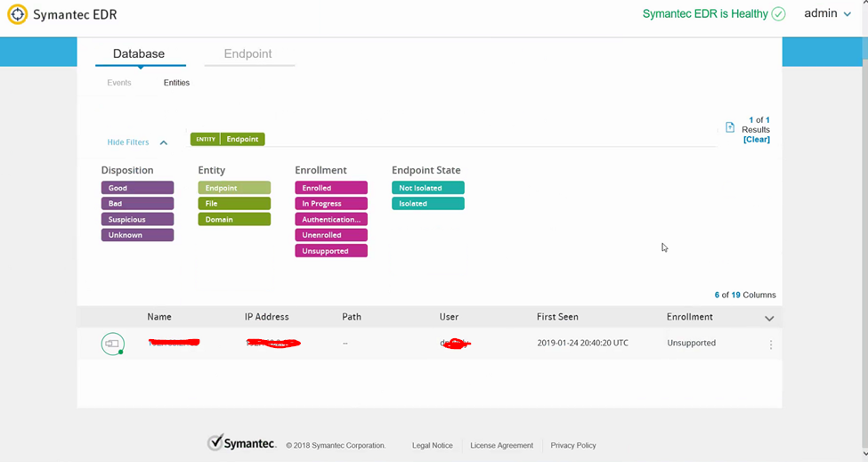Open the Entities sub-tab
The width and height of the screenshot is (868, 462).
(x=176, y=83)
